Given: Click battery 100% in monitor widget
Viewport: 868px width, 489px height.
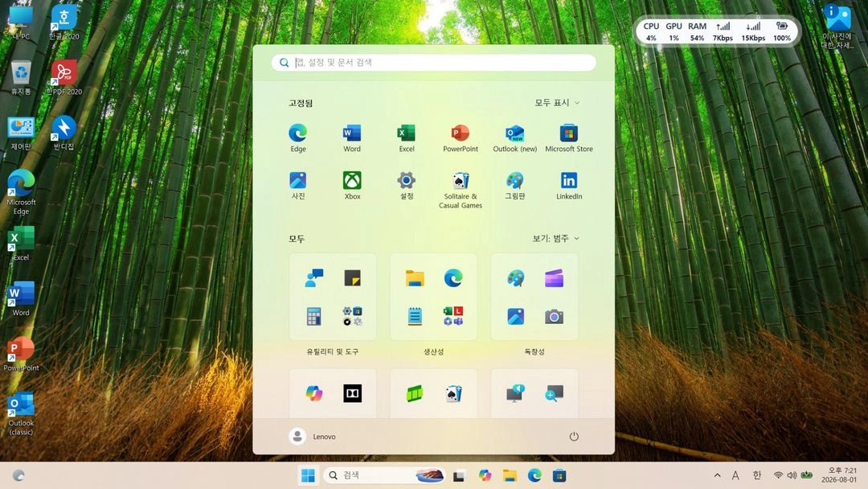Looking at the screenshot, I should [782, 31].
